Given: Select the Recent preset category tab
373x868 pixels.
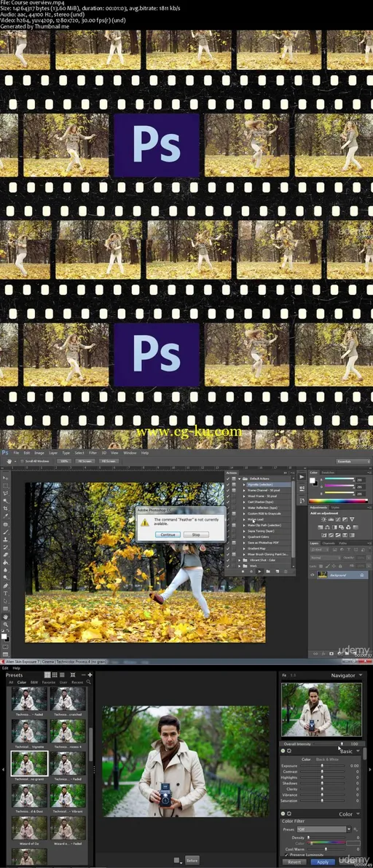Looking at the screenshot, I should (x=77, y=682).
